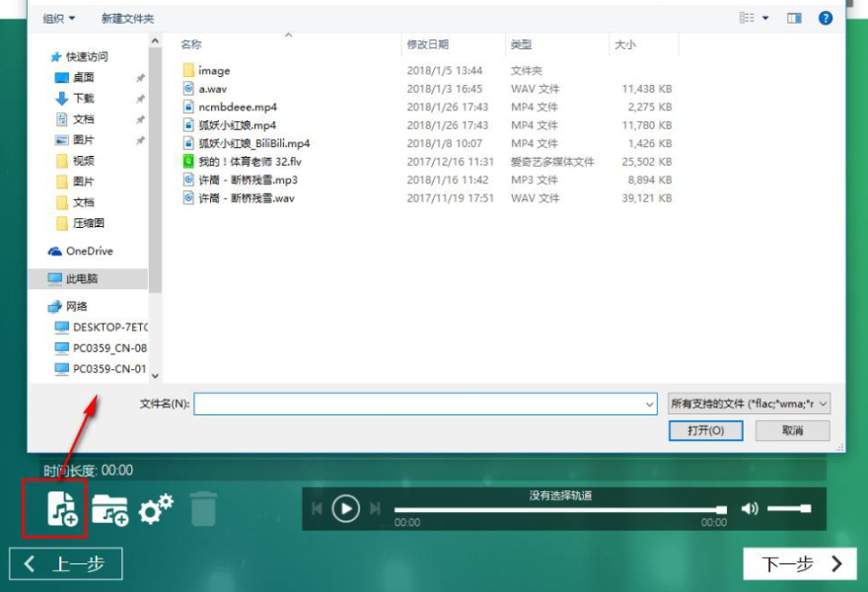Screen dimensions: 868x592
Task: Adjust the volume slider
Action: [x=789, y=508]
